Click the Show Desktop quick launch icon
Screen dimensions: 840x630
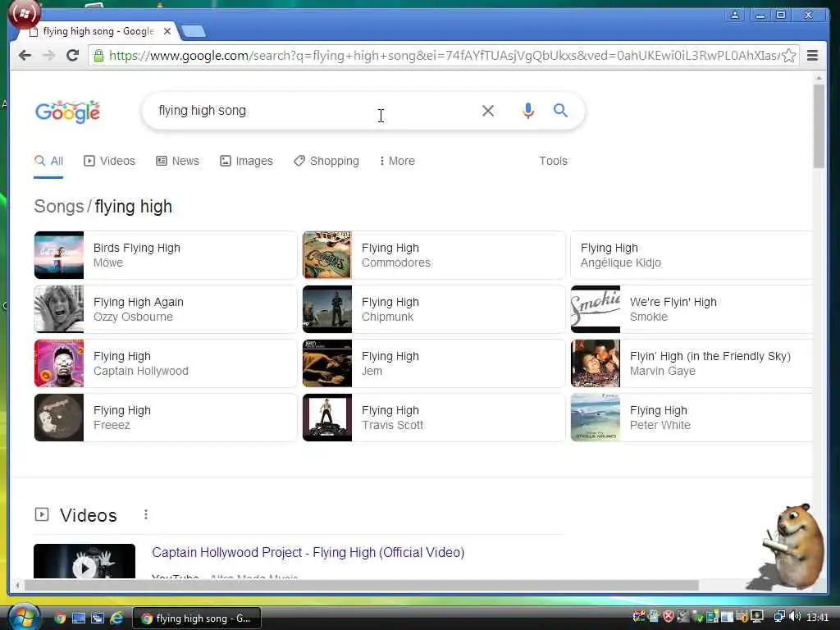79,619
